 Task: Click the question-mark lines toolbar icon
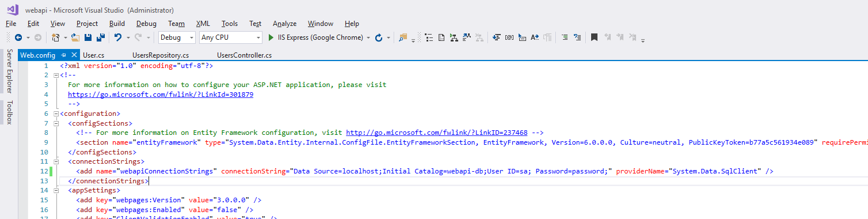tap(577, 37)
